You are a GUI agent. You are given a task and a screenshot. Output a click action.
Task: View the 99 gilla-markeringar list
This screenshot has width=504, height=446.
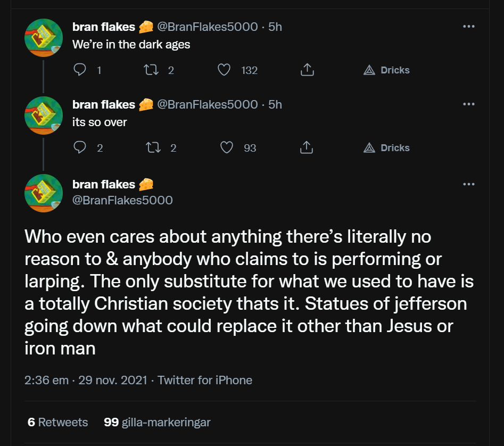pyautogui.click(x=157, y=422)
